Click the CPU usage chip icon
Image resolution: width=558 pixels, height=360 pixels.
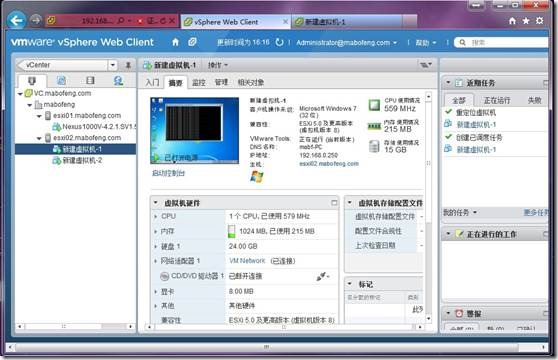tap(374, 105)
